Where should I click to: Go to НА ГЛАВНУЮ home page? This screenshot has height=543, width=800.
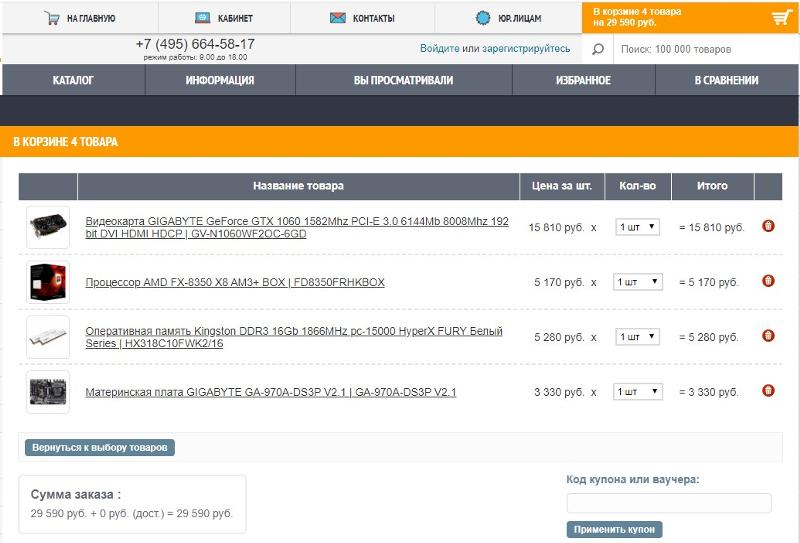point(80,18)
